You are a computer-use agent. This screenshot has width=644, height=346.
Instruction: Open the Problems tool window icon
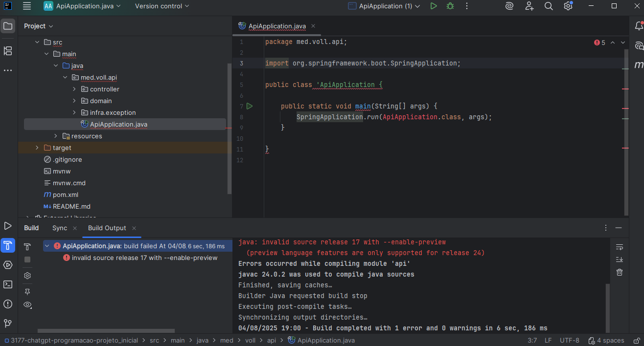pyautogui.click(x=8, y=304)
